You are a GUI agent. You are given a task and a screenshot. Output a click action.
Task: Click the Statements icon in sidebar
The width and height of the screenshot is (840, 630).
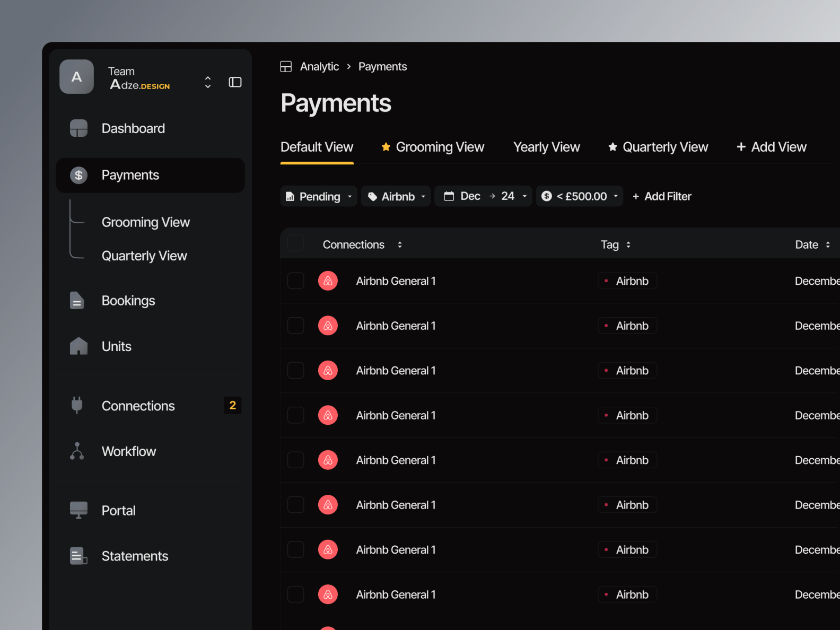(x=78, y=556)
